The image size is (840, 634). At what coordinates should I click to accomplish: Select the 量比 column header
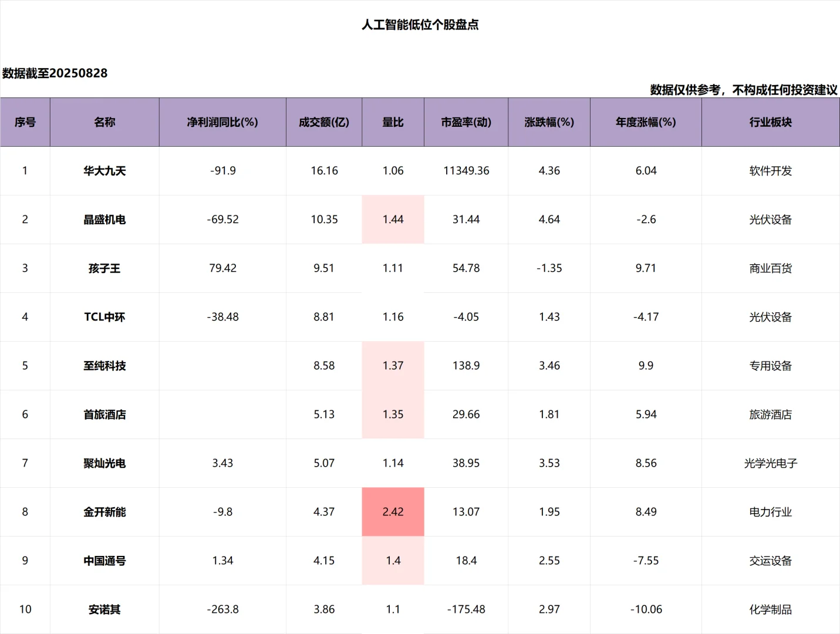[393, 122]
